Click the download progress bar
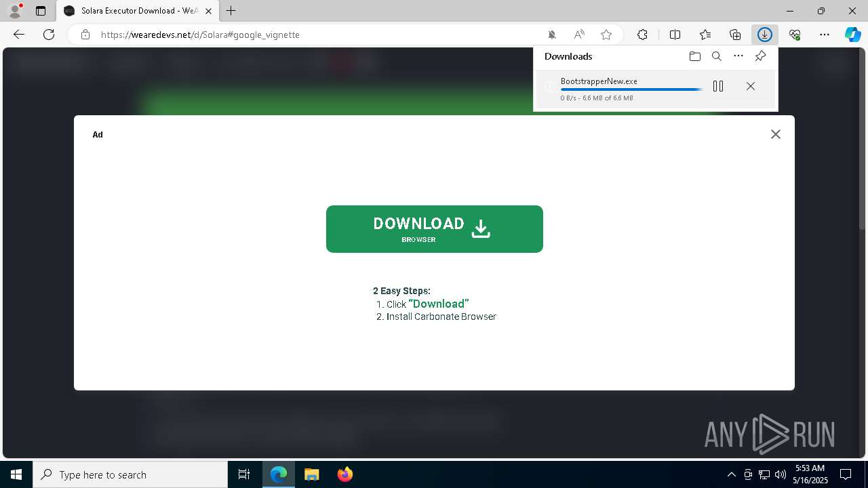The image size is (868, 488). click(x=632, y=89)
